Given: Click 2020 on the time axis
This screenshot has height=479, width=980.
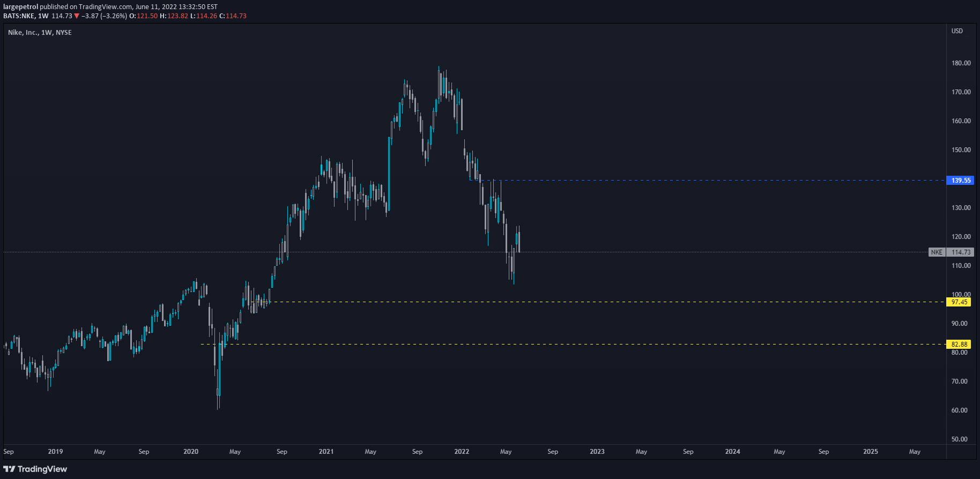Looking at the screenshot, I should pyautogui.click(x=191, y=452).
